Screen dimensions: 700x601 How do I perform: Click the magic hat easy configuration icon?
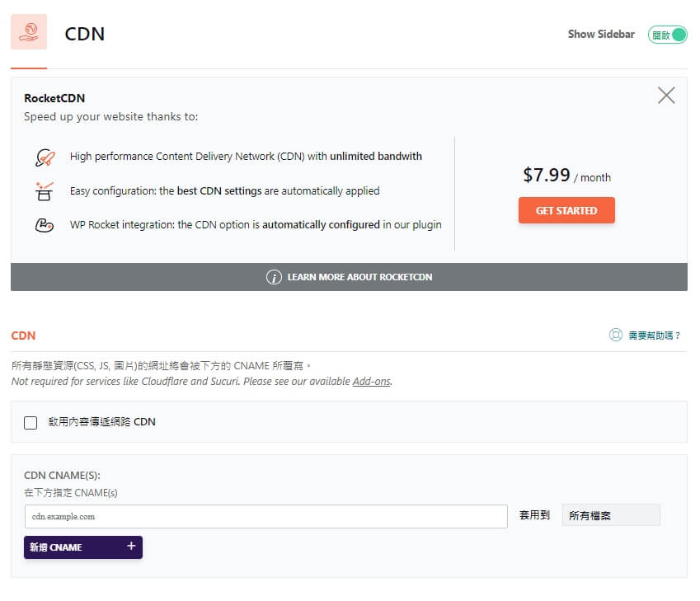[45, 191]
